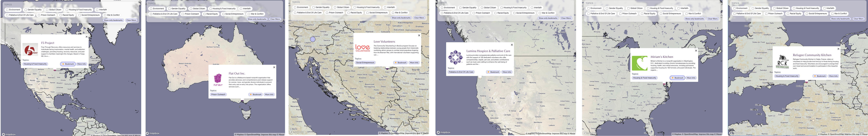Viewport: 868px width, 136px height.
Task: Click the Miriam's Kitchen green logo
Action: (640, 63)
